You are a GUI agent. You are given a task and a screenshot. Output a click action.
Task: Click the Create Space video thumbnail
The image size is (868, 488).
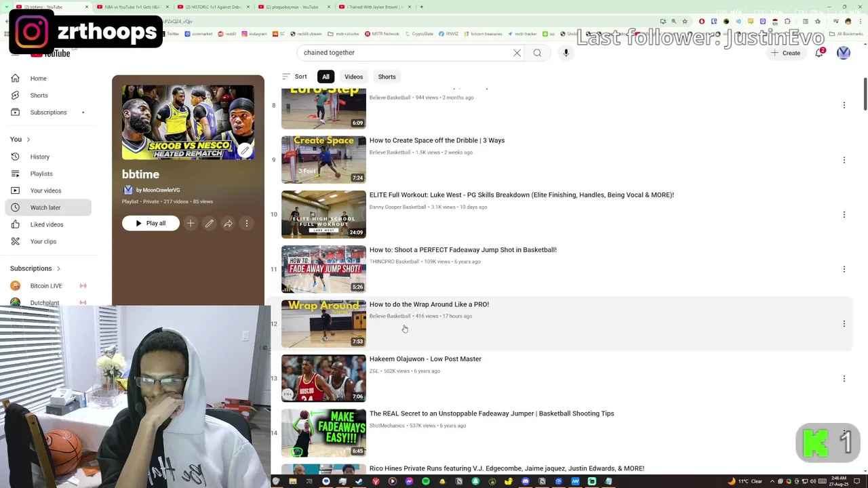[x=323, y=160]
